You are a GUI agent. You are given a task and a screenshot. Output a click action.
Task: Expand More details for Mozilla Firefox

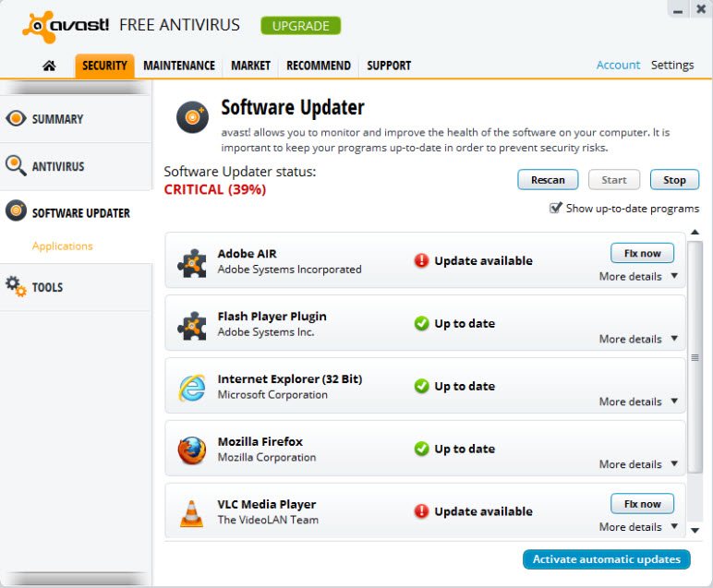click(638, 464)
